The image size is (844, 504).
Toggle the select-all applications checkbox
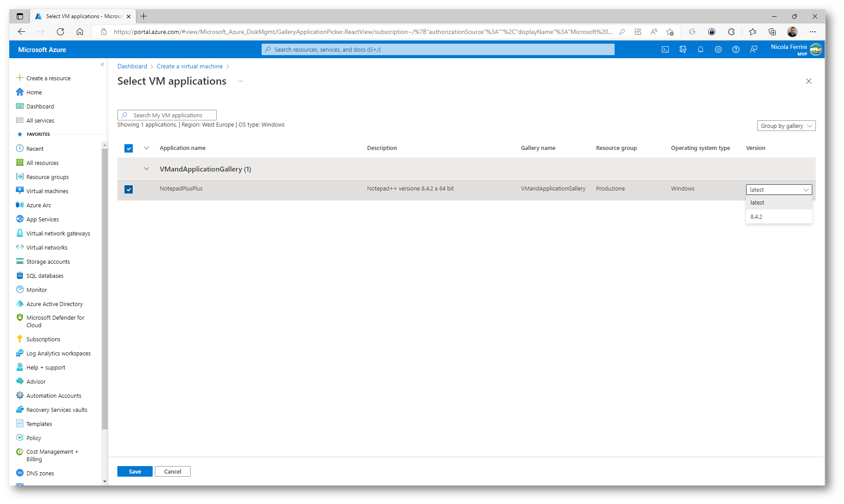pos(128,148)
